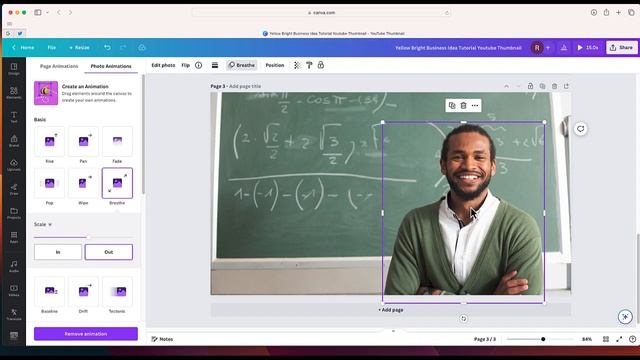Click the Undo arrow in top bar

coord(107,48)
